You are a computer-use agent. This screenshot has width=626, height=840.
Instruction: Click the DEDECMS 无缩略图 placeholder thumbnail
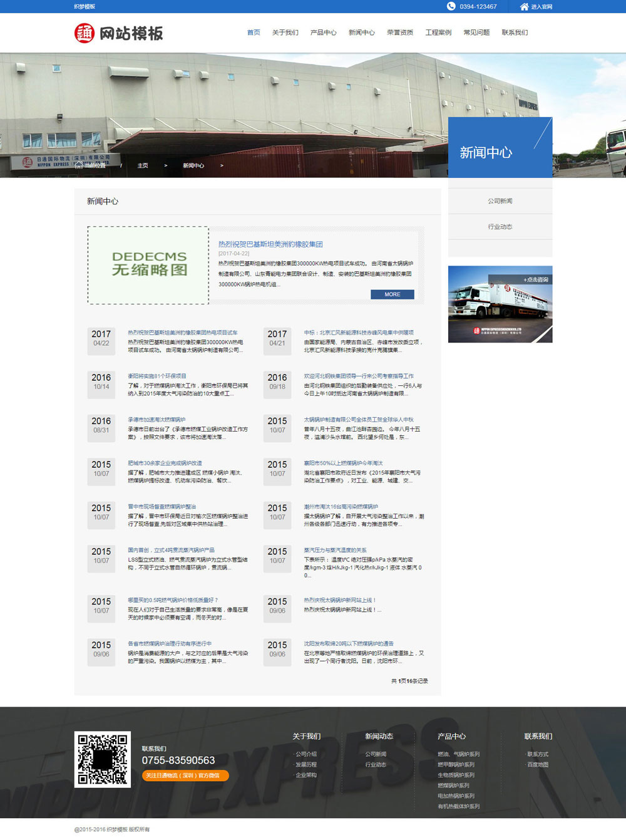pyautogui.click(x=148, y=265)
